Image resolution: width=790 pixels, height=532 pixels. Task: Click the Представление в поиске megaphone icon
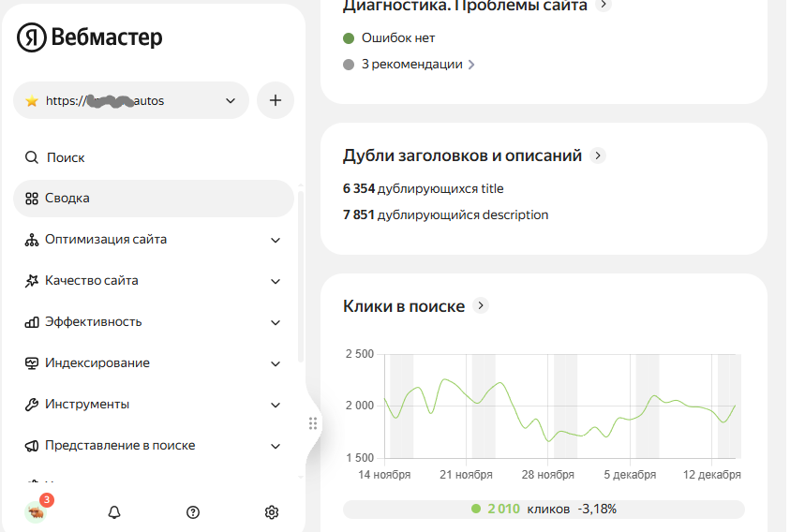(32, 446)
